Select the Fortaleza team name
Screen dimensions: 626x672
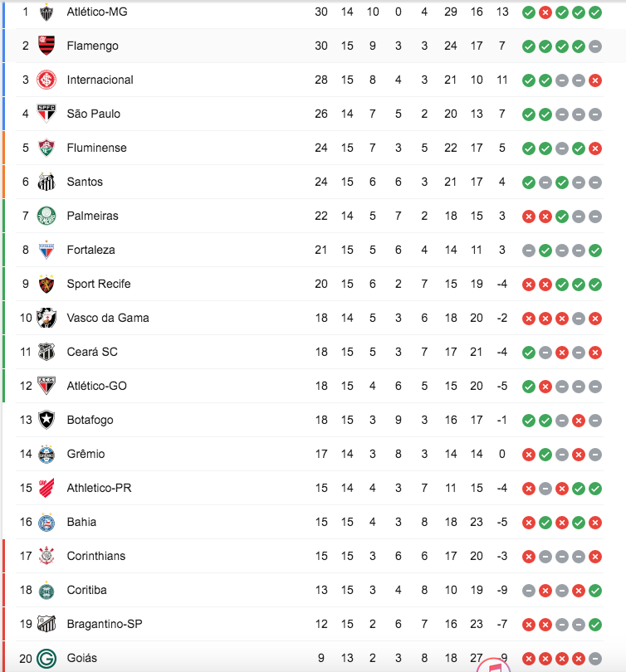coord(90,250)
